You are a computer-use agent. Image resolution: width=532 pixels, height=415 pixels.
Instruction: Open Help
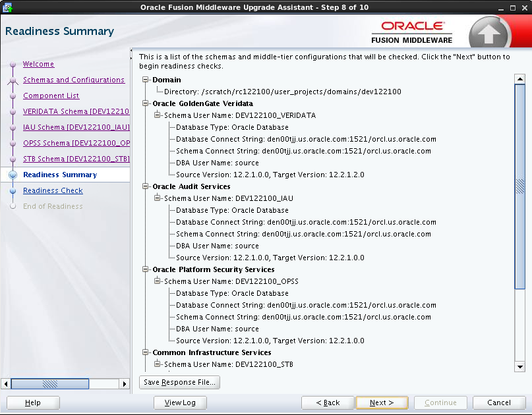(33, 402)
